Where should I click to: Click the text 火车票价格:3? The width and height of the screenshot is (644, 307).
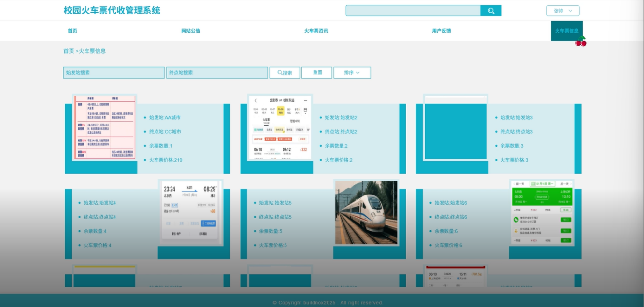(514, 160)
